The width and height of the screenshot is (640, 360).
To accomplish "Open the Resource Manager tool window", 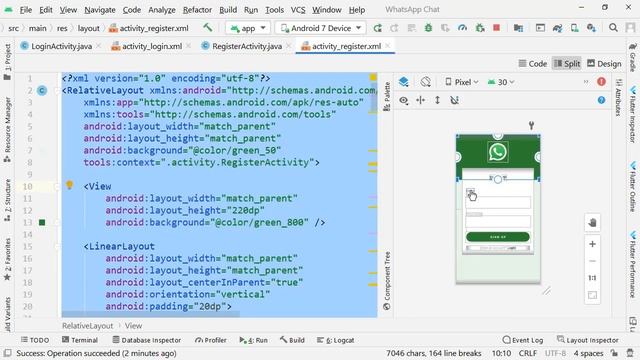I will pyautogui.click(x=7, y=130).
